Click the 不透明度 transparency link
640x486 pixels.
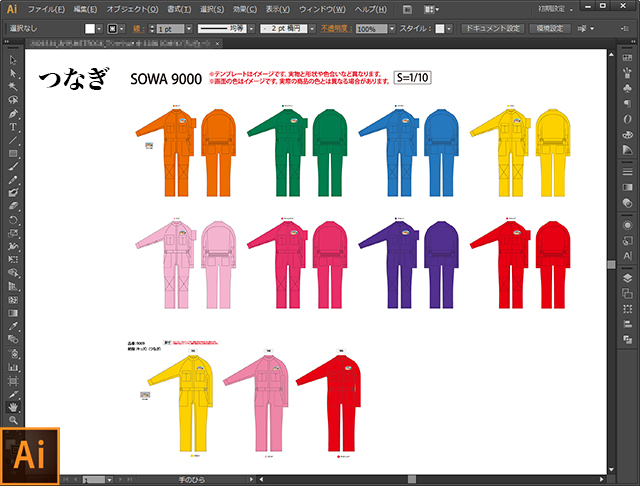(336, 29)
